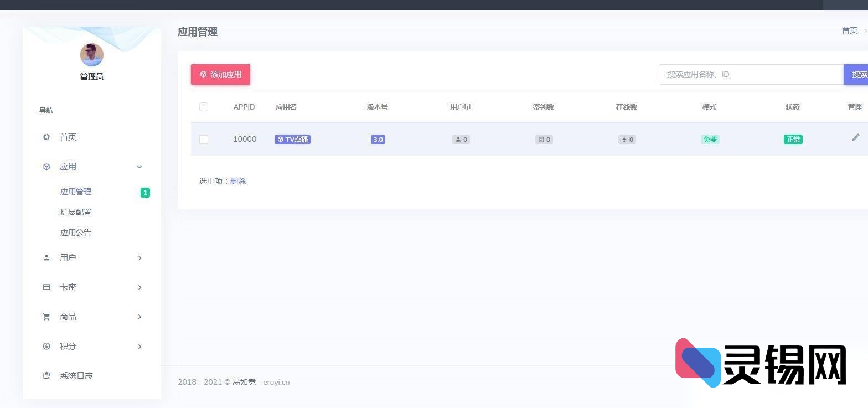This screenshot has width=868, height=408.
Task: Open 系统日志 in the sidebar
Action: [76, 375]
